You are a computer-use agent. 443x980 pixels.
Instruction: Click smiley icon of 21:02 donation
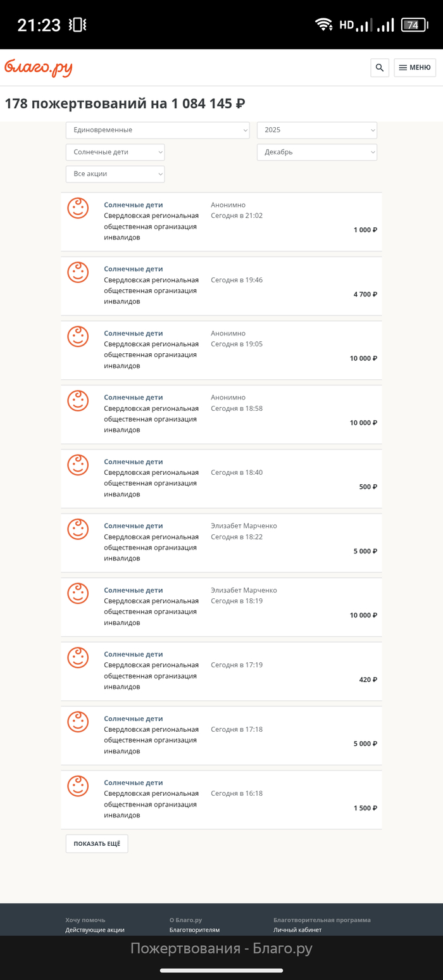point(78,208)
